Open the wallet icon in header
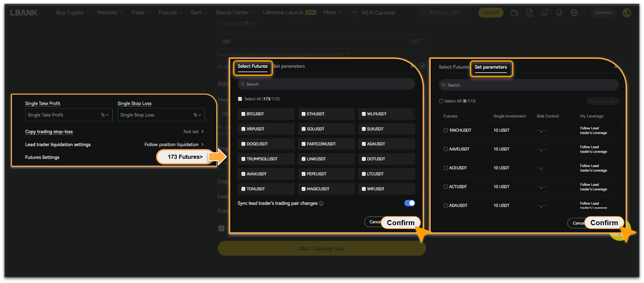Viewport: 644px width, 283px height. 514,13
